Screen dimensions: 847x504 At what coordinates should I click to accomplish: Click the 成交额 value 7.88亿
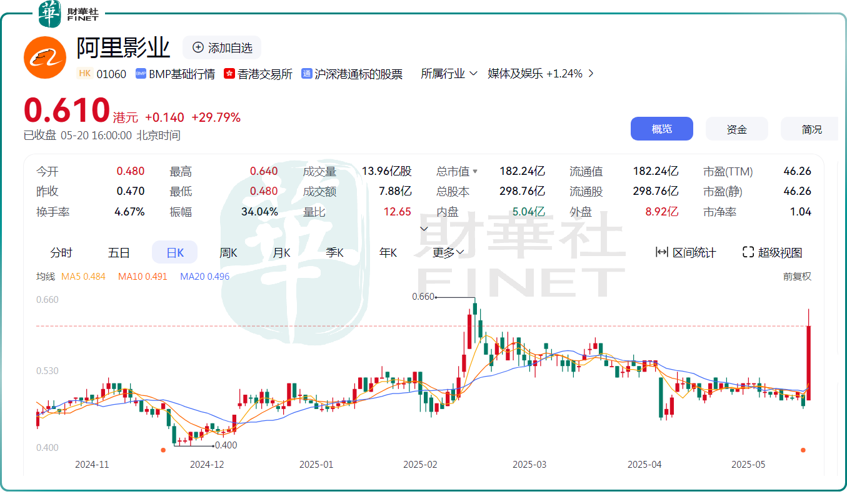pos(396,191)
